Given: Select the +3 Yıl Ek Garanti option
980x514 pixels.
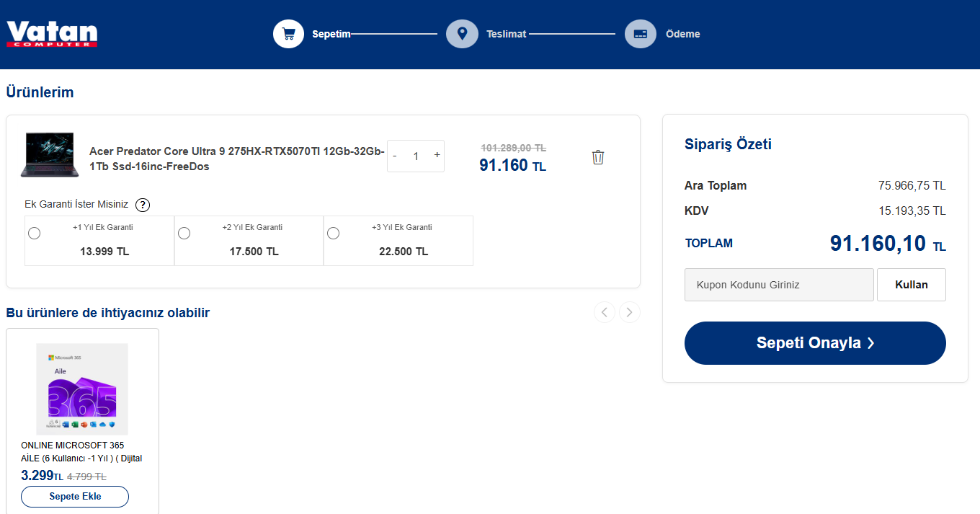Looking at the screenshot, I should 333,233.
